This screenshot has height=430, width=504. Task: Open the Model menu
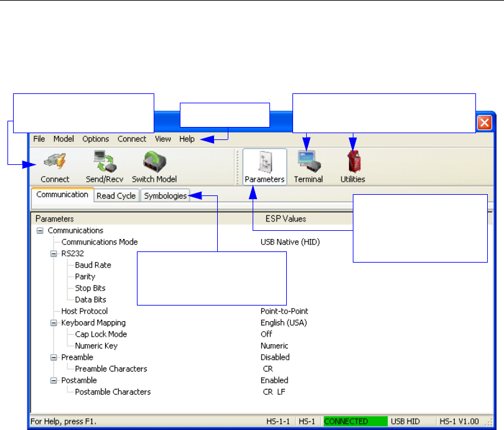63,139
